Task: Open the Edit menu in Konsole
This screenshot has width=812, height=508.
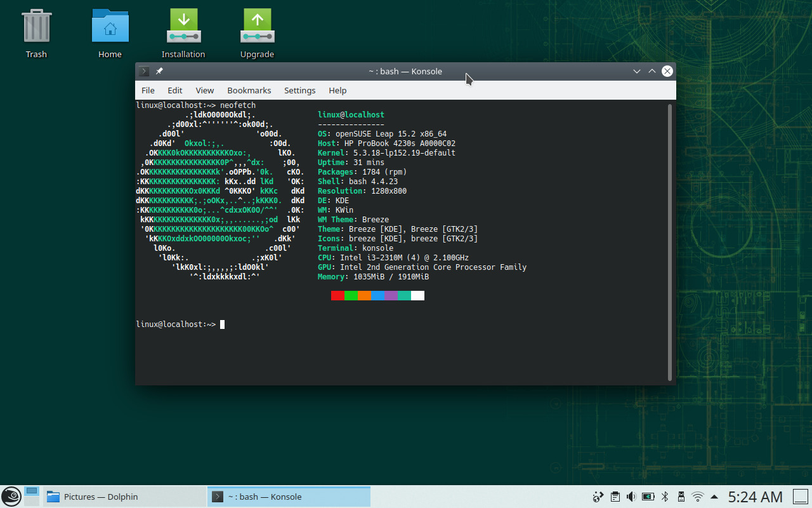Action: [174, 90]
